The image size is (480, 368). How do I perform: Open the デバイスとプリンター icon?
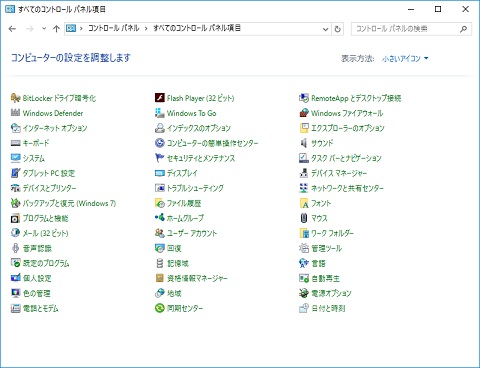click(x=15, y=188)
